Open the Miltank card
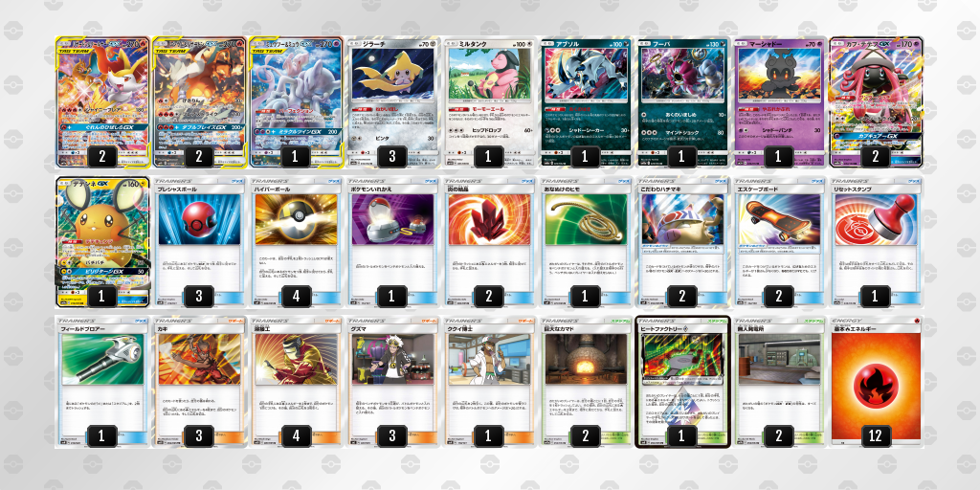980x490 pixels. point(489,102)
